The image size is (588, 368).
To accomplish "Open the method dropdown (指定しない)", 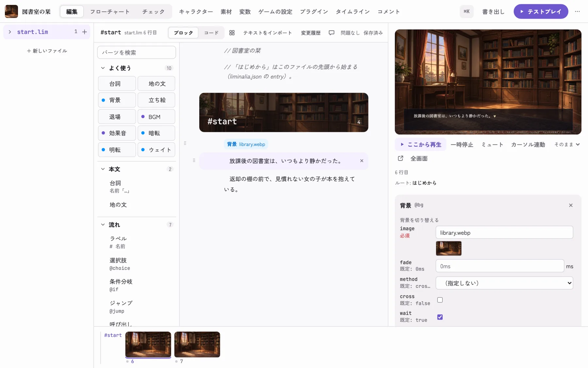I will click(504, 283).
